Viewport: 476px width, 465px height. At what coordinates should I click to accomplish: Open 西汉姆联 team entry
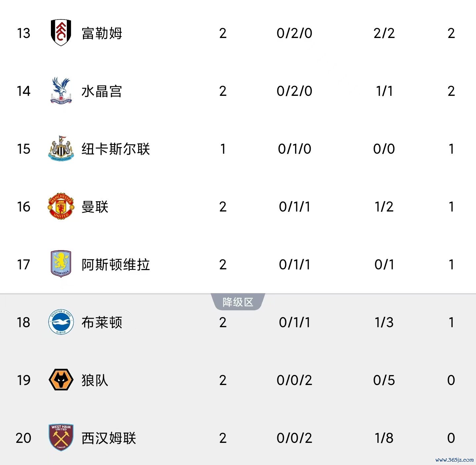[109, 438]
